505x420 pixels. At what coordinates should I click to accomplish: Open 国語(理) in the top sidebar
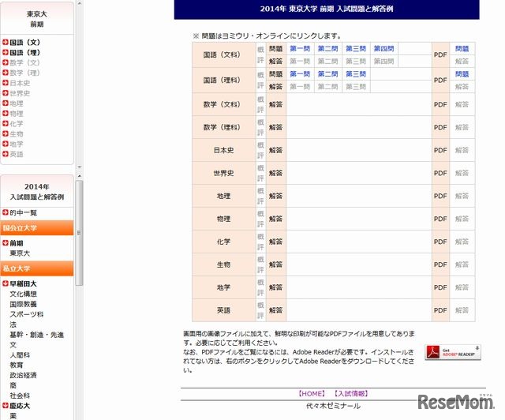pos(24,52)
